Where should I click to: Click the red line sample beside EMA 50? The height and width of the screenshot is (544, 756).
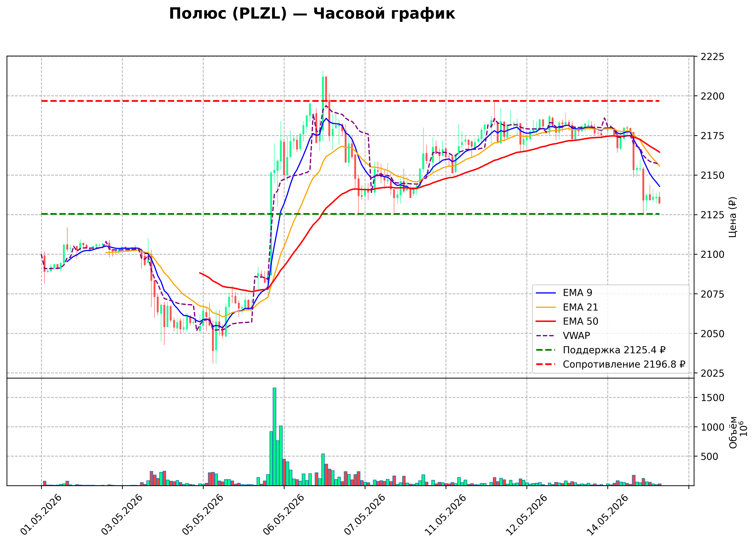[x=546, y=321]
